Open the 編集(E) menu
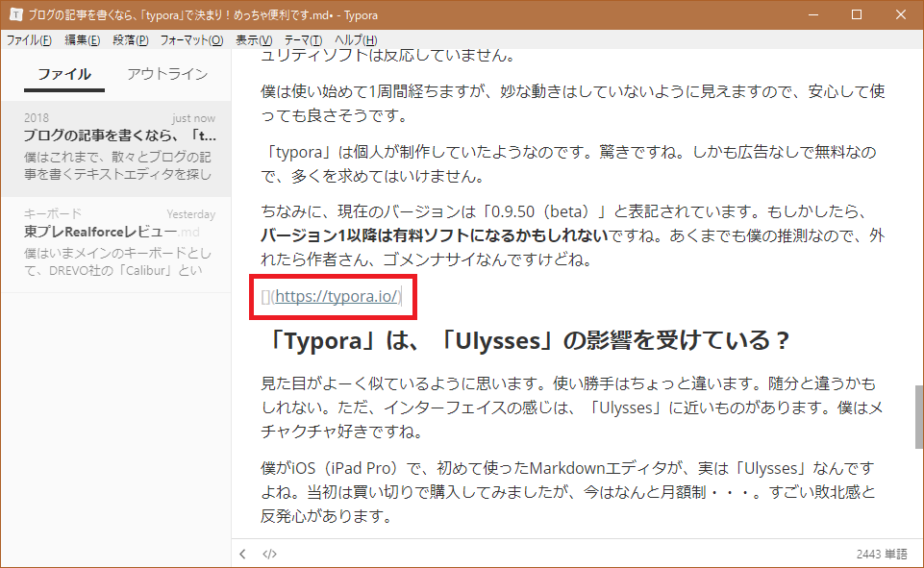This screenshot has height=568, width=924. [82, 40]
